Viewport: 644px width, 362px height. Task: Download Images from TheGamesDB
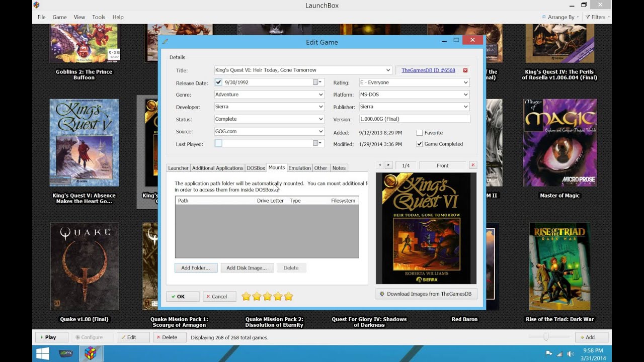tap(426, 294)
